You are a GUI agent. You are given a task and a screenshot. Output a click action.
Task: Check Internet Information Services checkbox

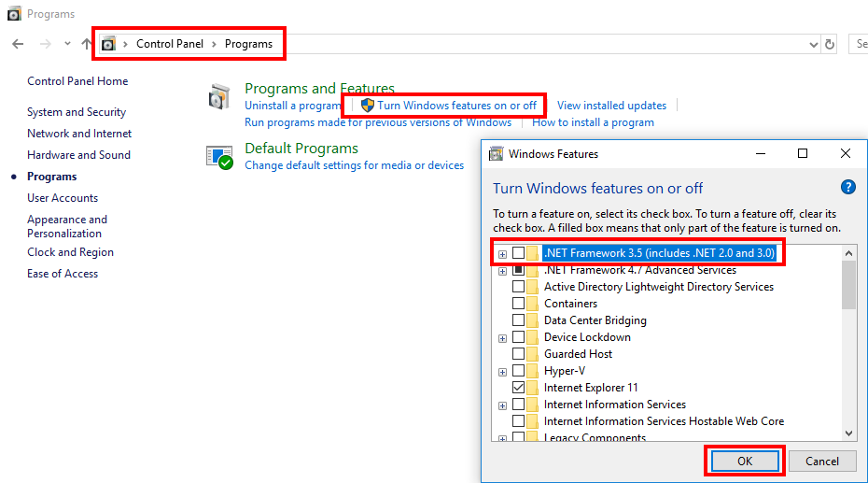tap(518, 405)
